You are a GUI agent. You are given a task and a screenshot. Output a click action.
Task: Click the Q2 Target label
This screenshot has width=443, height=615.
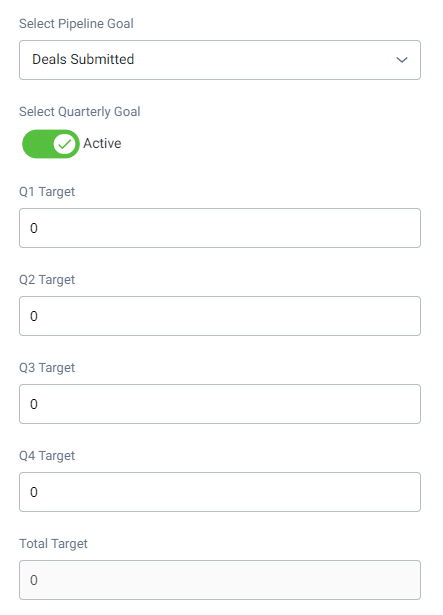[47, 280]
